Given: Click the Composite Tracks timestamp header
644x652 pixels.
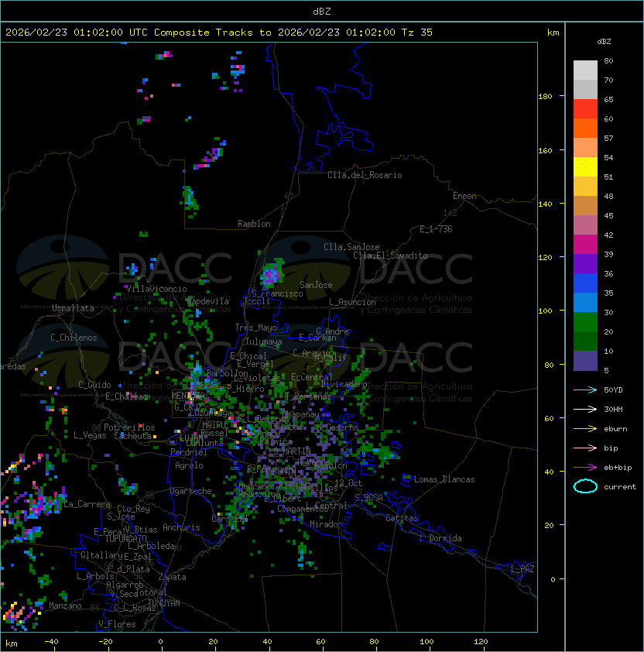Looking at the screenshot, I should click(x=219, y=33).
